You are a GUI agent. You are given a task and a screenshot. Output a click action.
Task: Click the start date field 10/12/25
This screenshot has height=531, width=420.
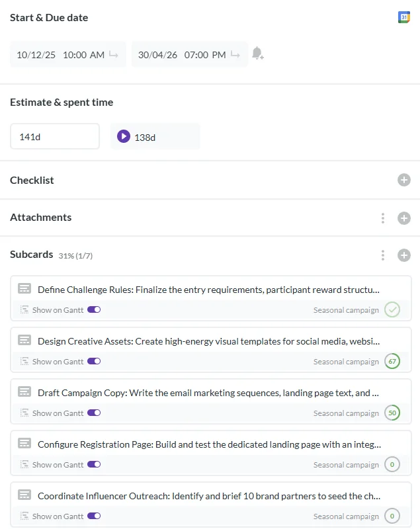36,55
